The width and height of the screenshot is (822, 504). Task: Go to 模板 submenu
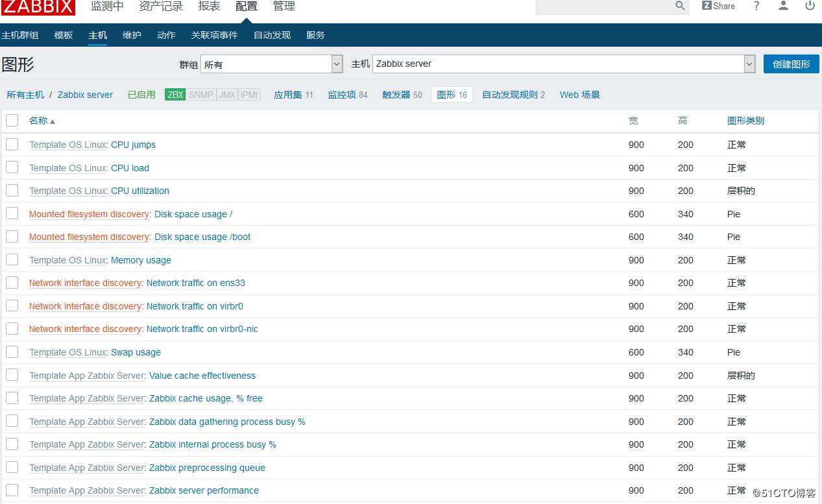click(64, 35)
